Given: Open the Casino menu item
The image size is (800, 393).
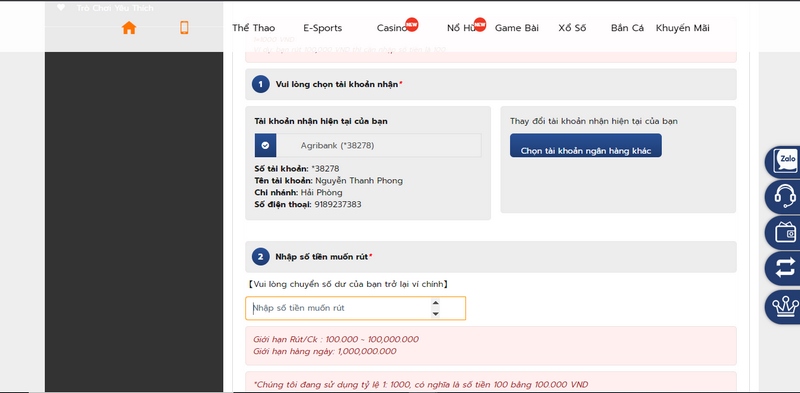Looking at the screenshot, I should [392, 28].
